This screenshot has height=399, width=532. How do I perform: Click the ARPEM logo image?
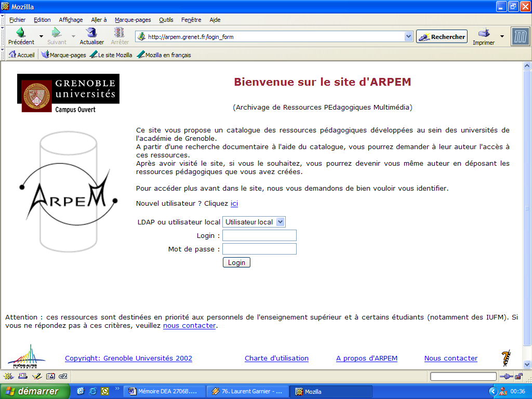(x=69, y=191)
